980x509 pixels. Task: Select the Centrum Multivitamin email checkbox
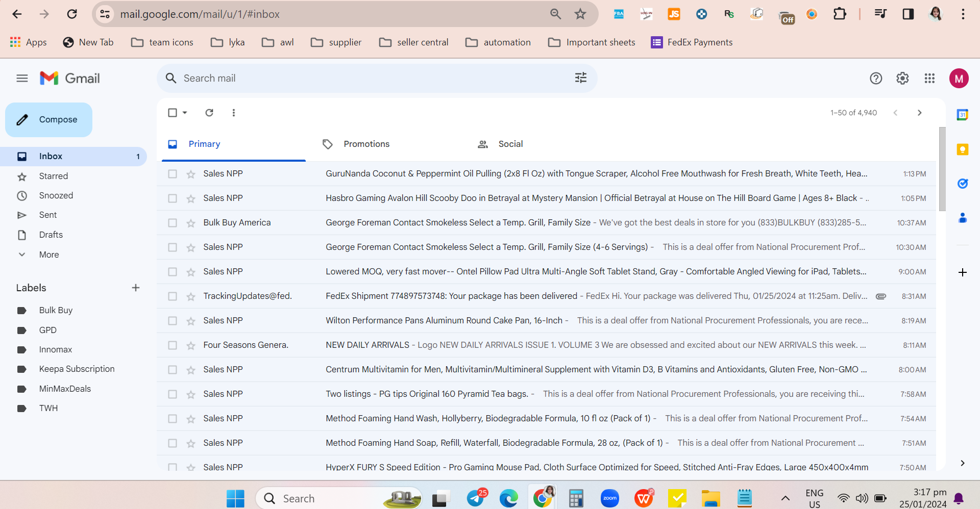point(173,370)
